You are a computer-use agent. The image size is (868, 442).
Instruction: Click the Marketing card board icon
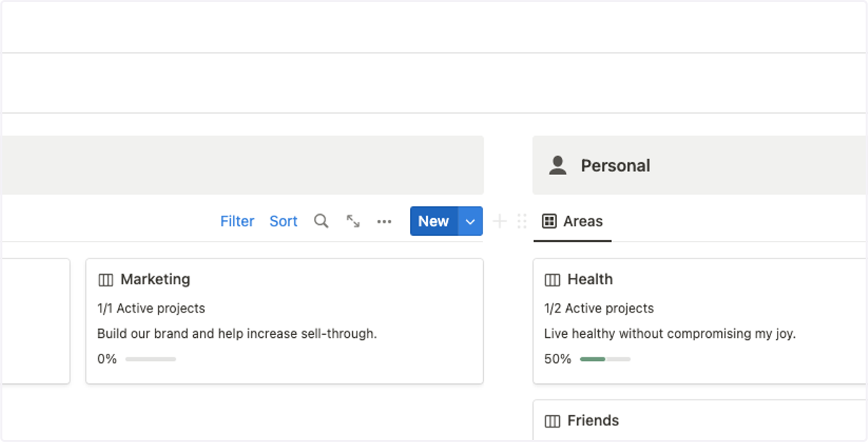point(106,280)
